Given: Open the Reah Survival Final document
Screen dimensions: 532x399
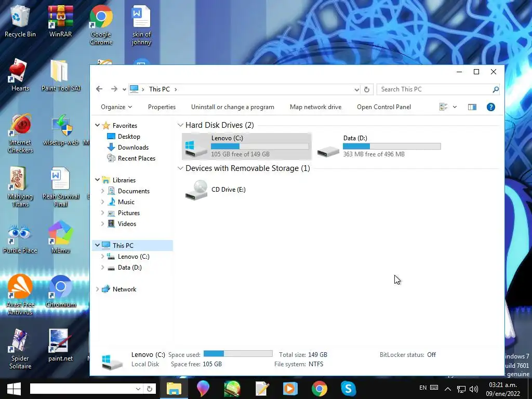Looking at the screenshot, I should tap(61, 187).
